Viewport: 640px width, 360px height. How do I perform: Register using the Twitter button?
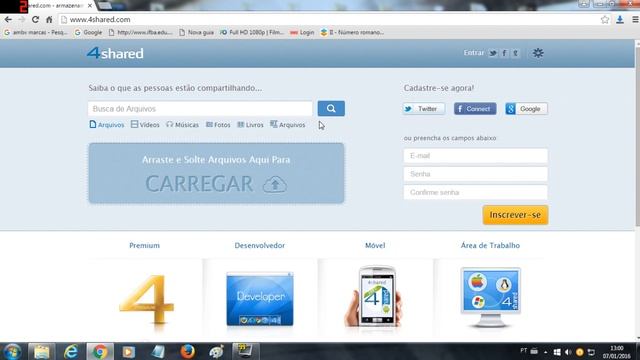coord(424,109)
